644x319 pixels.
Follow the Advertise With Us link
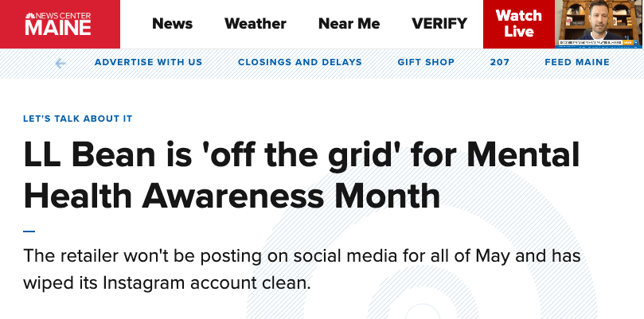[x=148, y=62]
